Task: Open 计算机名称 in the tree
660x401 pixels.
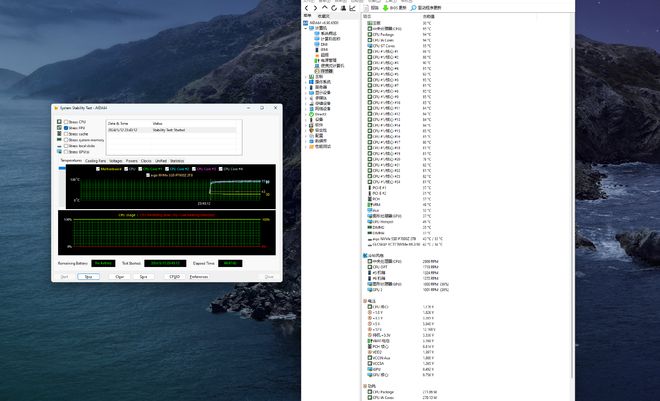Action: pos(327,39)
